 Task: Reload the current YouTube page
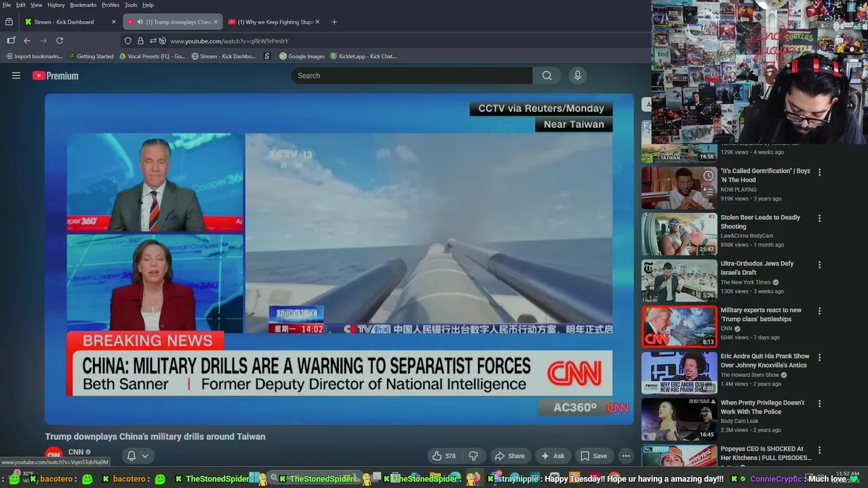click(60, 41)
